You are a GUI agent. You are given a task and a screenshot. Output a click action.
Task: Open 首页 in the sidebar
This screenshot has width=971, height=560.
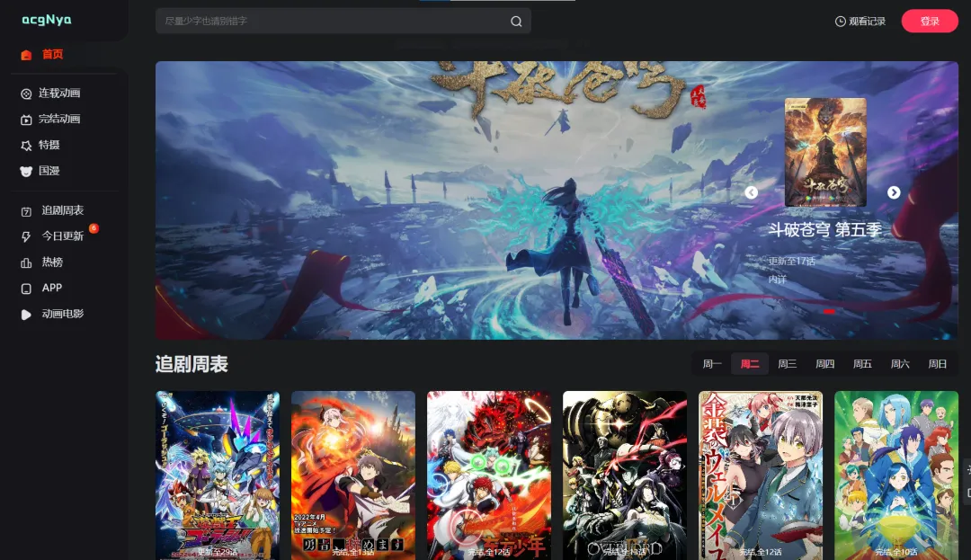(53, 55)
